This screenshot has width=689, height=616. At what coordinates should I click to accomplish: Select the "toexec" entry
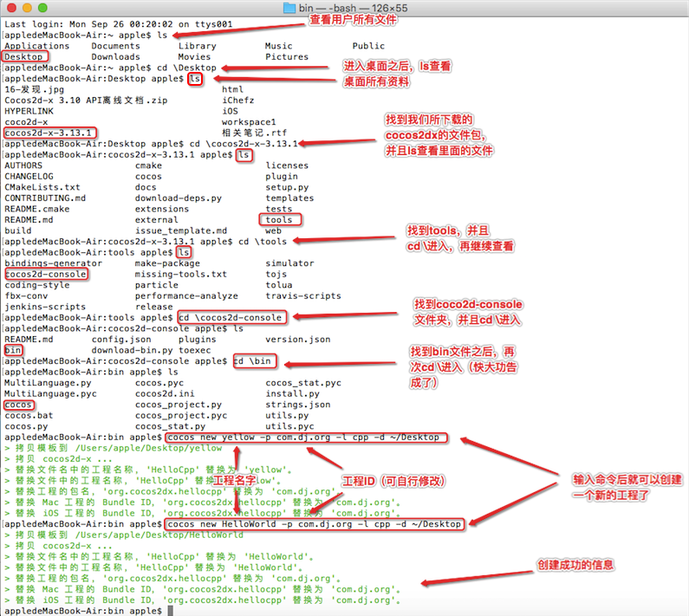point(195,350)
